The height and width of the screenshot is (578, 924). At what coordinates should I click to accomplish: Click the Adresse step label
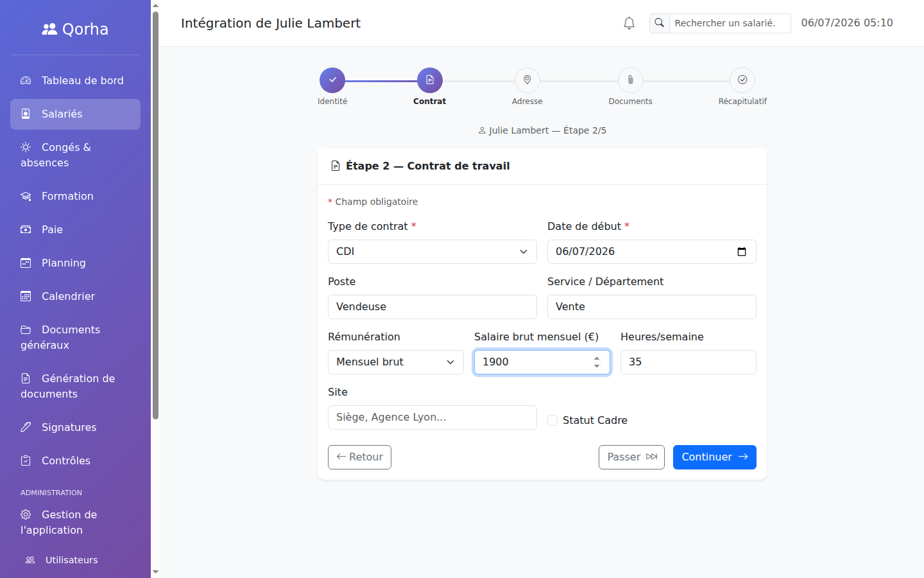527,101
